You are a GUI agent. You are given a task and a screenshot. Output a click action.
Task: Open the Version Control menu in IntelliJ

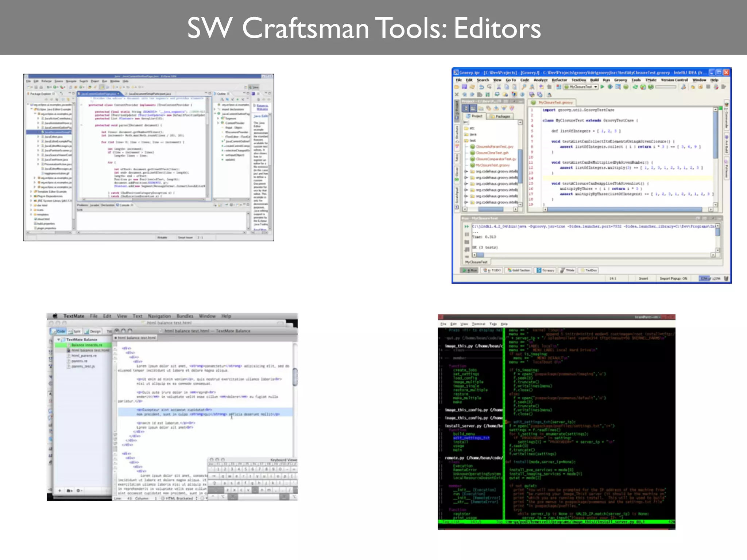(674, 80)
